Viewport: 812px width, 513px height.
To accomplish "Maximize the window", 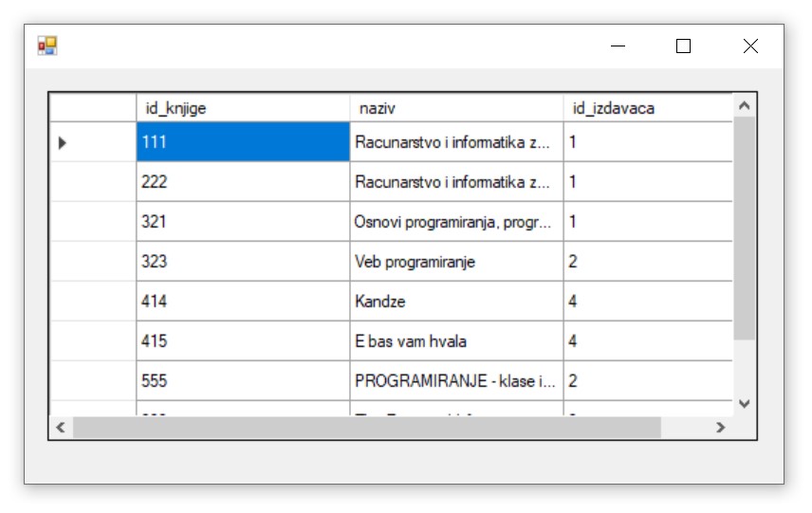I will (x=683, y=46).
